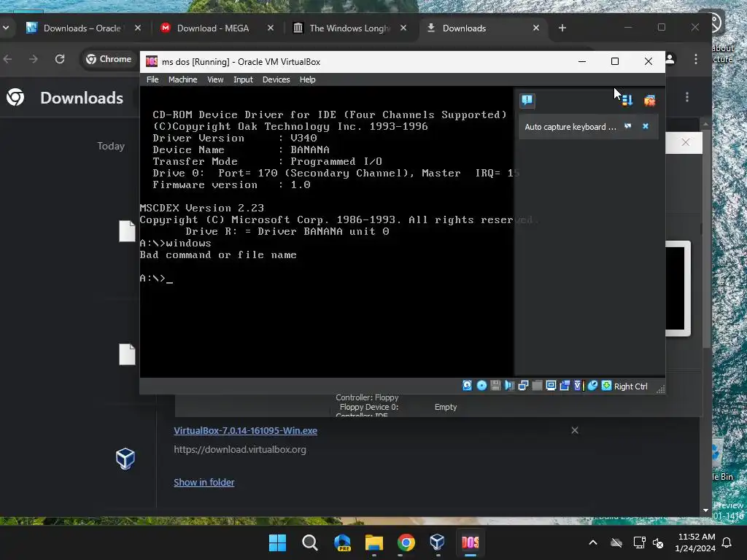This screenshot has width=747, height=560.
Task: Click the lower blank file icon in Downloads
Action: coord(127,354)
